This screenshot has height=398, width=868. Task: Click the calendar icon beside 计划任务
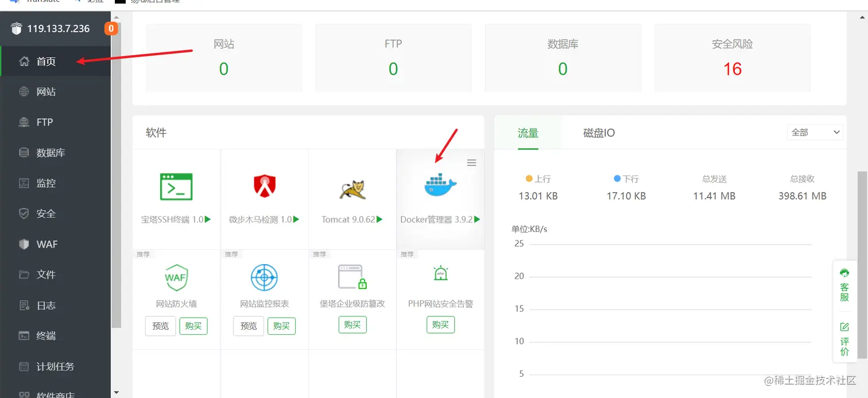coord(24,366)
